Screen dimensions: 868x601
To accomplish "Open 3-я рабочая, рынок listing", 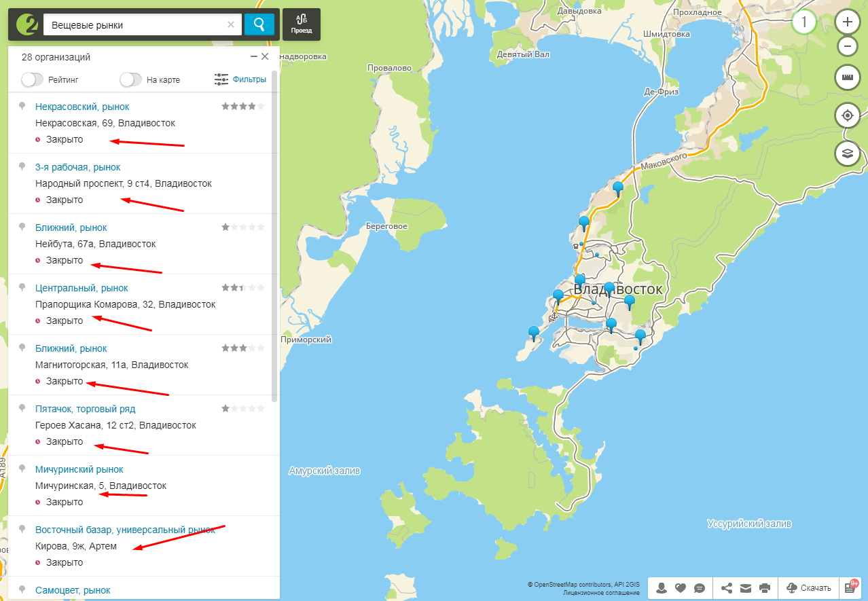I will point(78,167).
